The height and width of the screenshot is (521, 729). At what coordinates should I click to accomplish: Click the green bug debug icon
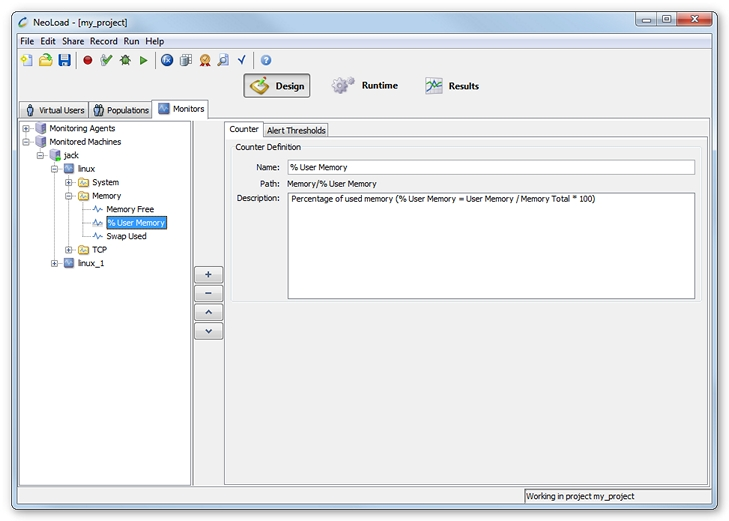pyautogui.click(x=125, y=61)
